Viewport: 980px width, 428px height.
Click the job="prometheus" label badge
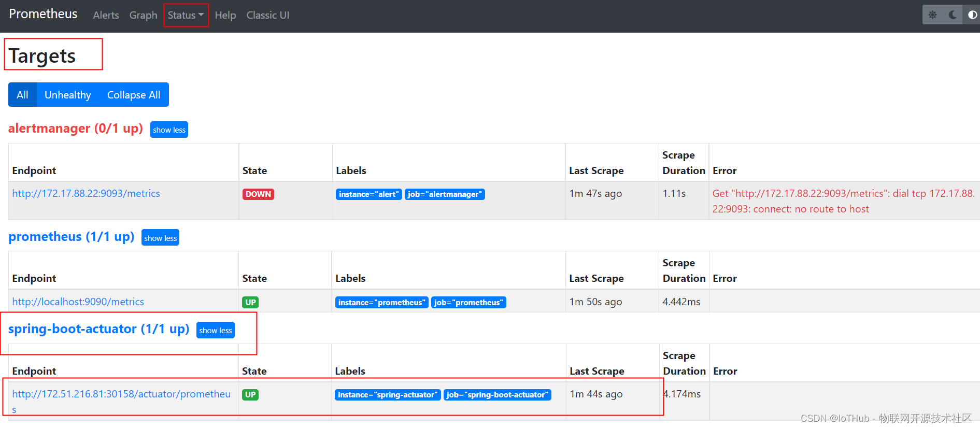(468, 303)
